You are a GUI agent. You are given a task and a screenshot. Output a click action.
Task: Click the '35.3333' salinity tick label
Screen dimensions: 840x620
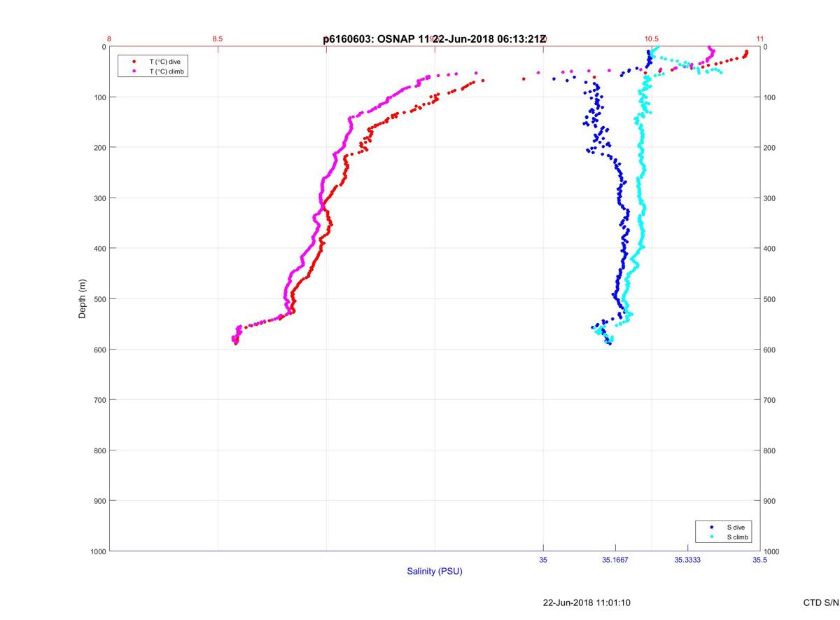click(687, 560)
